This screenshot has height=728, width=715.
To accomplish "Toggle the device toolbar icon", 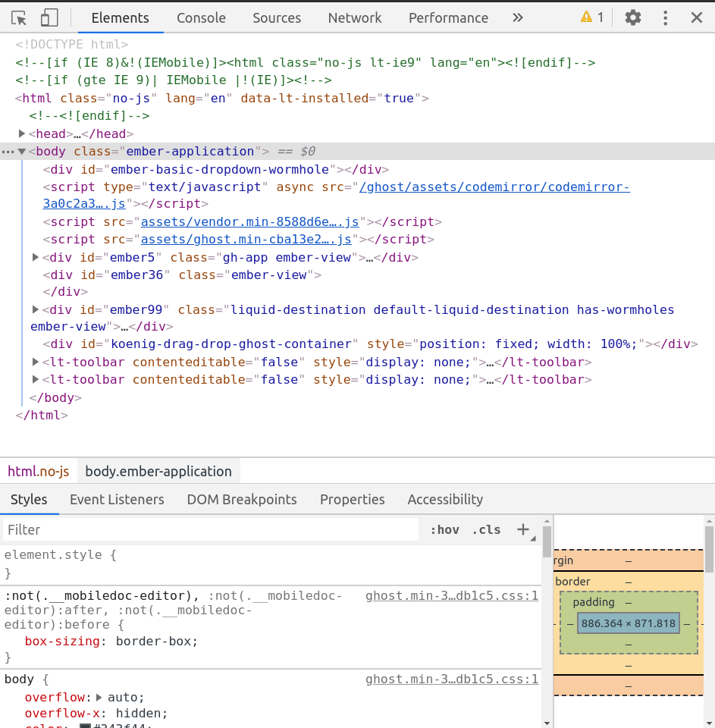I will (x=49, y=18).
